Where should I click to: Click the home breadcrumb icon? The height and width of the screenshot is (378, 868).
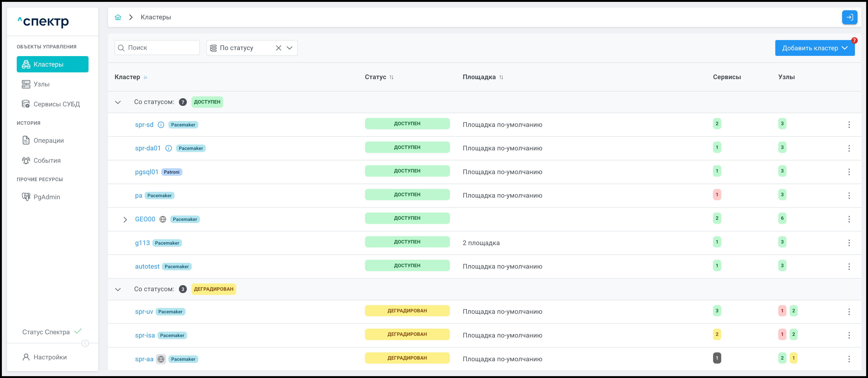coord(118,17)
